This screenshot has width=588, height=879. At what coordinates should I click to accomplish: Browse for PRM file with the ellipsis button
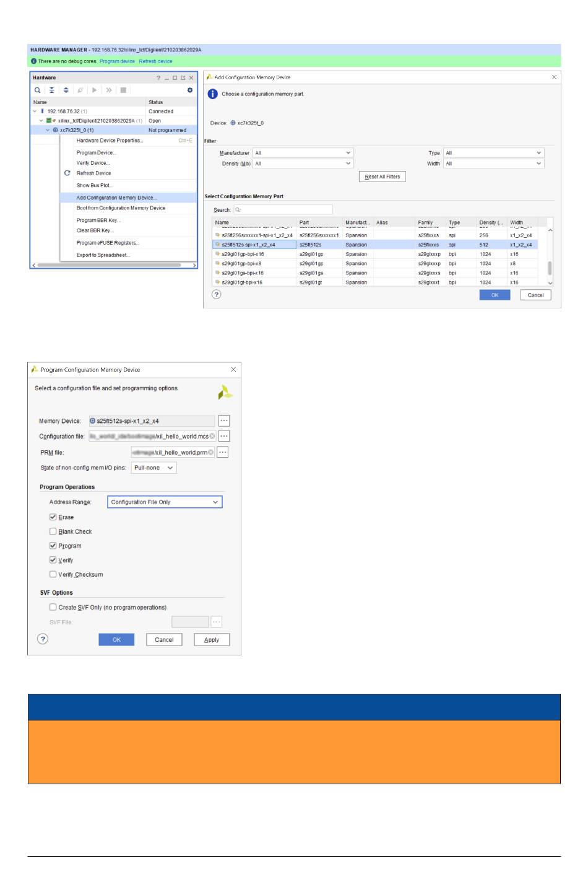[223, 452]
